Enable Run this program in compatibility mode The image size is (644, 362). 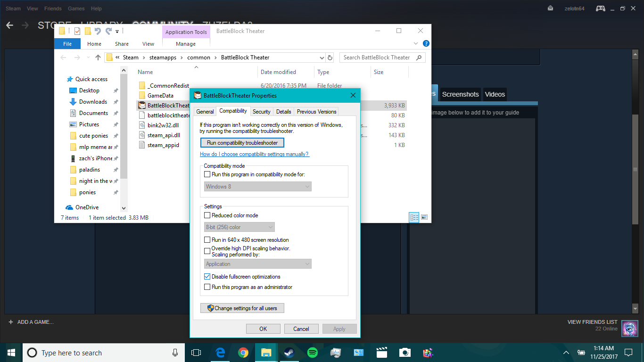pyautogui.click(x=207, y=174)
